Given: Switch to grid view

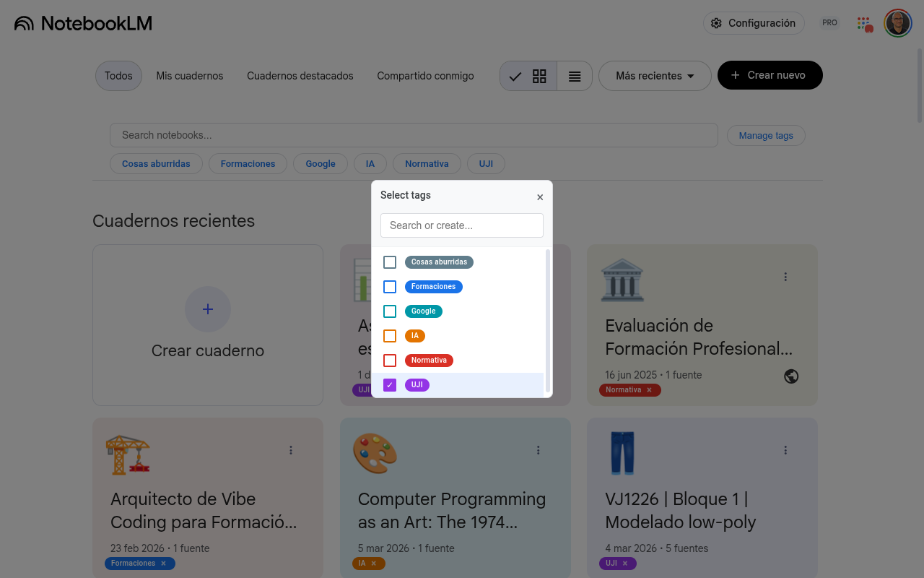Looking at the screenshot, I should click(x=528, y=76).
